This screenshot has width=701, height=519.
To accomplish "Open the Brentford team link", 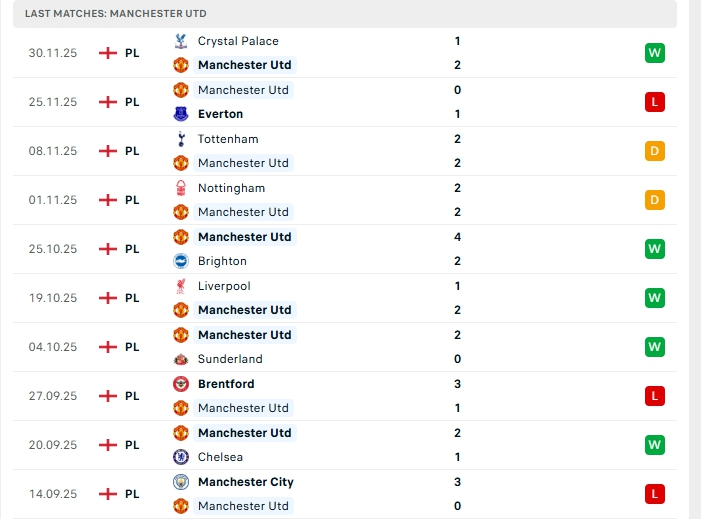I will pyautogui.click(x=226, y=384).
